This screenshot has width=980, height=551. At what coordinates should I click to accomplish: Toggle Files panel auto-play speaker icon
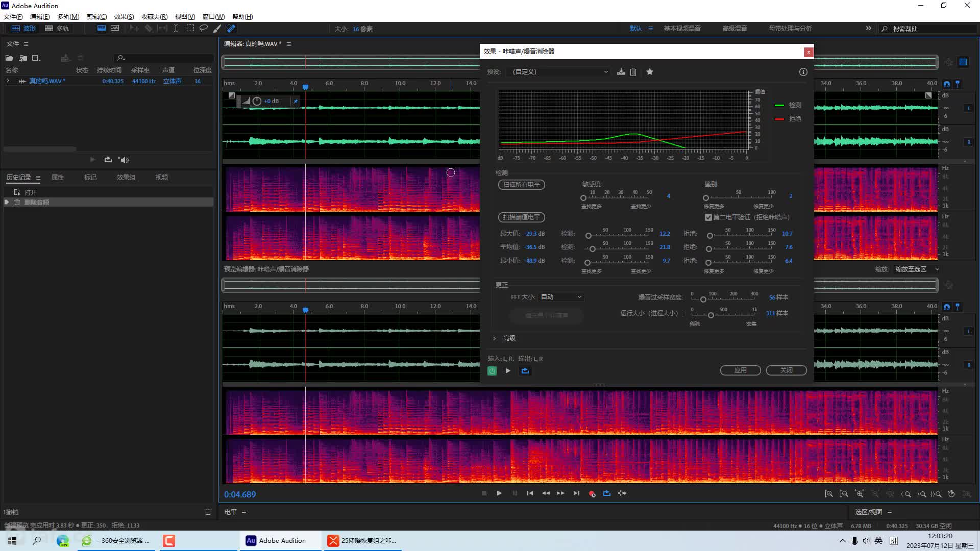tap(124, 160)
